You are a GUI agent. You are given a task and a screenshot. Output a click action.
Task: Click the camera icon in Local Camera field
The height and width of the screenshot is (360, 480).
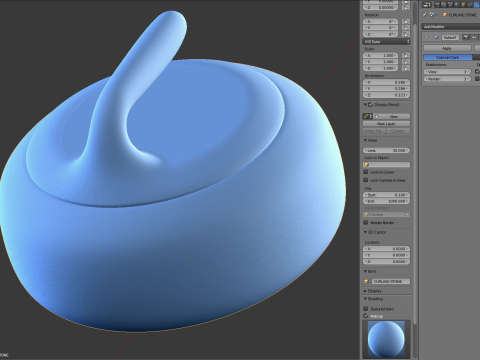(x=367, y=215)
